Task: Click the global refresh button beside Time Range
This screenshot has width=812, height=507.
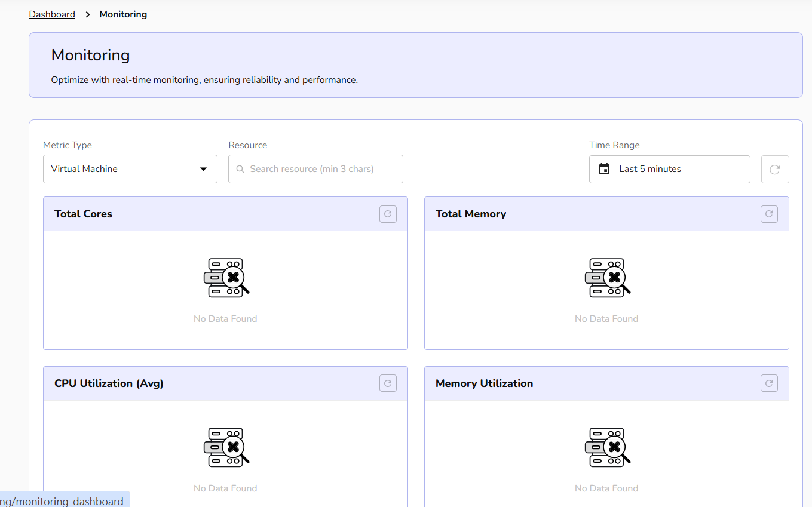Action: [774, 170]
